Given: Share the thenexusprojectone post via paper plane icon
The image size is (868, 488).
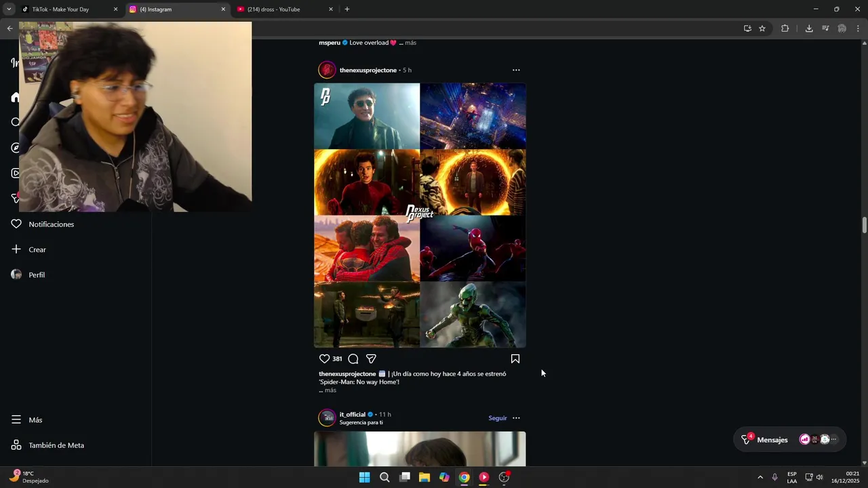Looking at the screenshot, I should 371,359.
